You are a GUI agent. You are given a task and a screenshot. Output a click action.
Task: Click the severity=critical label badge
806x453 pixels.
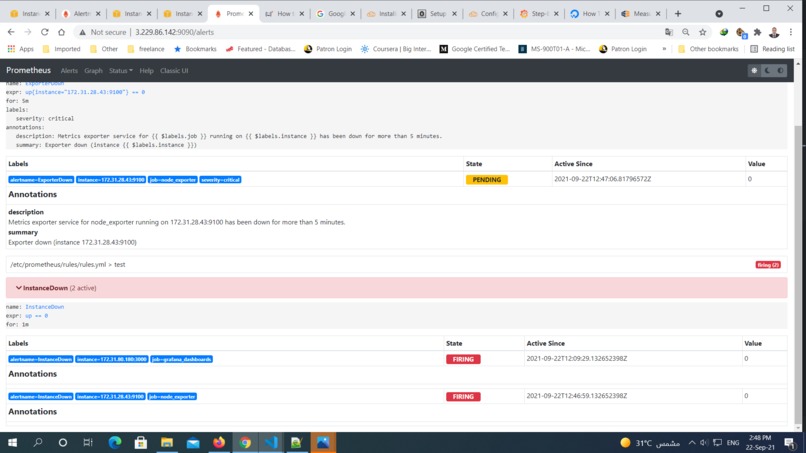click(221, 180)
